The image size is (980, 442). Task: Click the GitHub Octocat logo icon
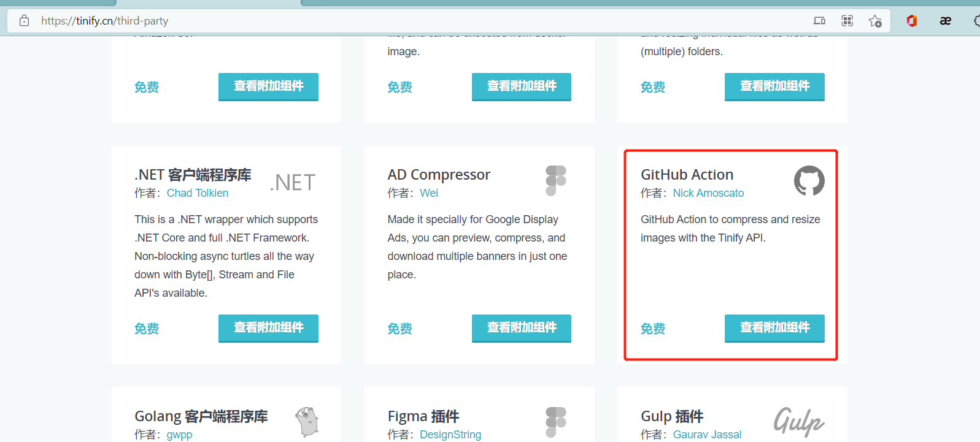pos(809,181)
